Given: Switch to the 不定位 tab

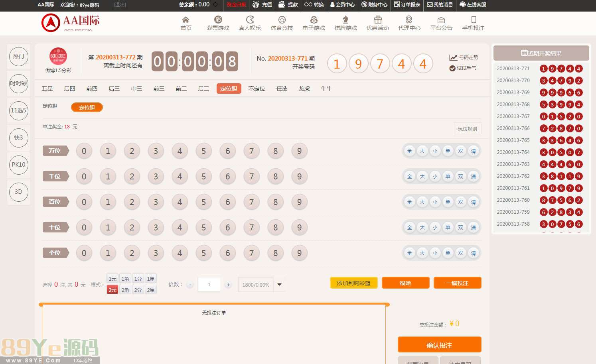Looking at the screenshot, I should (257, 89).
